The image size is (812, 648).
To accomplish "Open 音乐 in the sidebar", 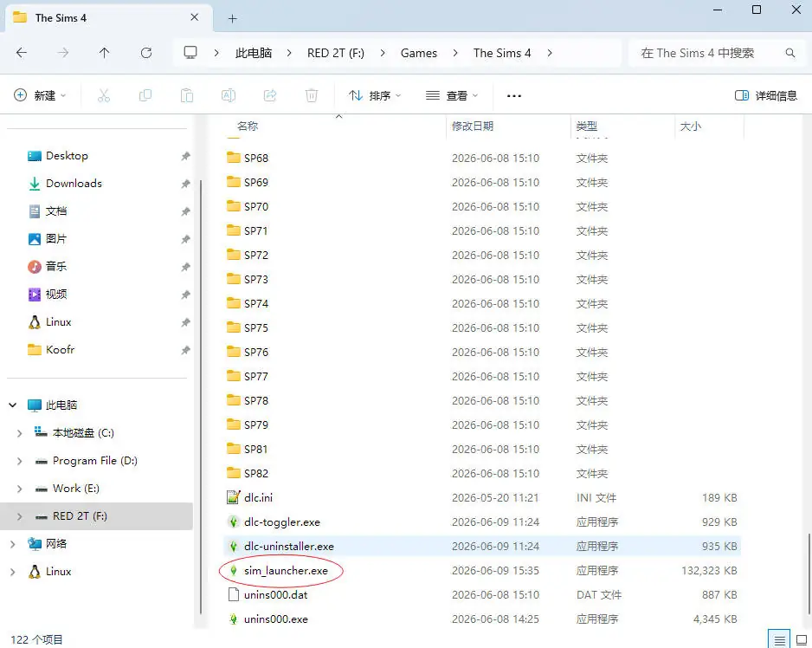I will 56,267.
